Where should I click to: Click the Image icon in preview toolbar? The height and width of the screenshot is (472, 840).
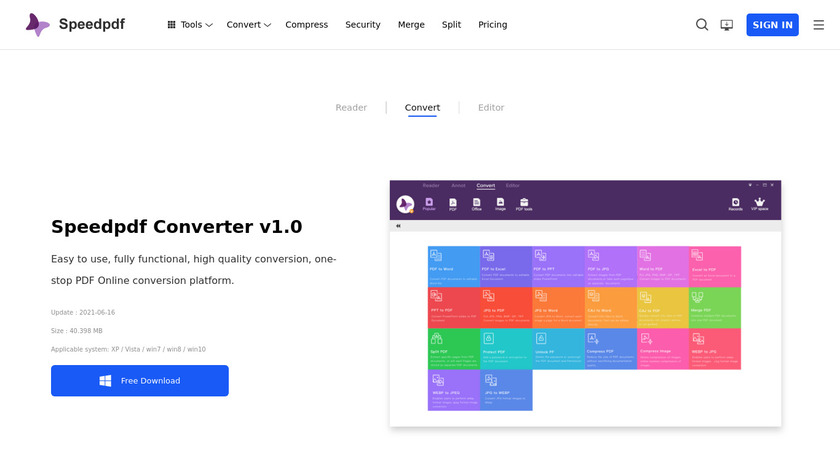pos(500,204)
